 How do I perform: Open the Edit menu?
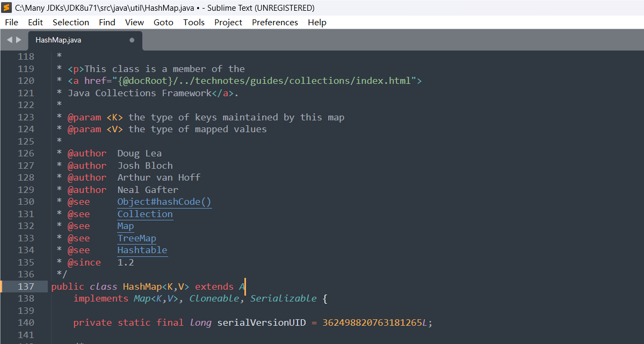point(35,22)
